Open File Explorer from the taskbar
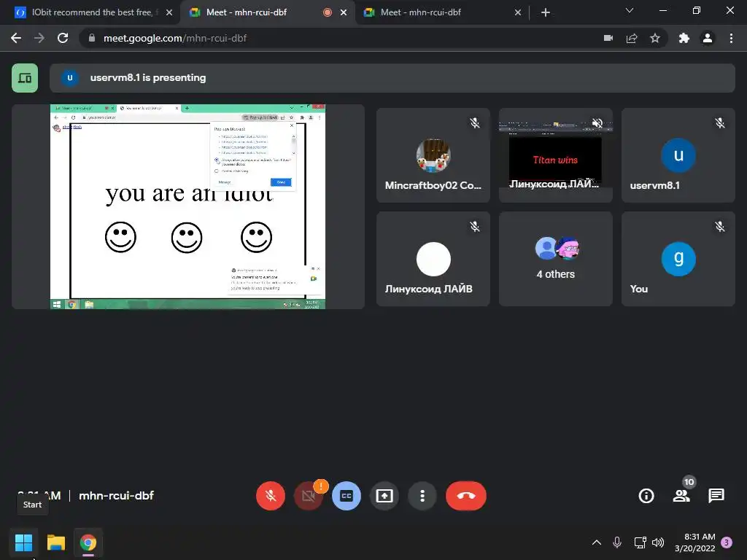Image resolution: width=747 pixels, height=560 pixels. 56,542
